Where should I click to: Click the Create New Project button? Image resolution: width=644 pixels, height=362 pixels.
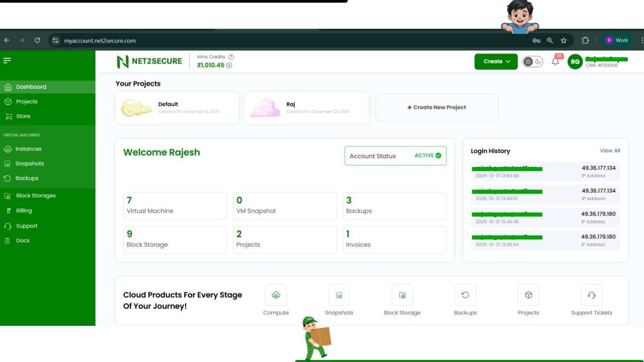tap(437, 107)
